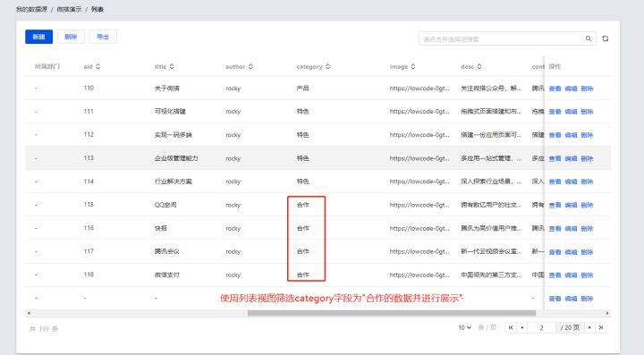644x355 pixels.
Task: Click 查看 in row 118
Action: click(555, 275)
